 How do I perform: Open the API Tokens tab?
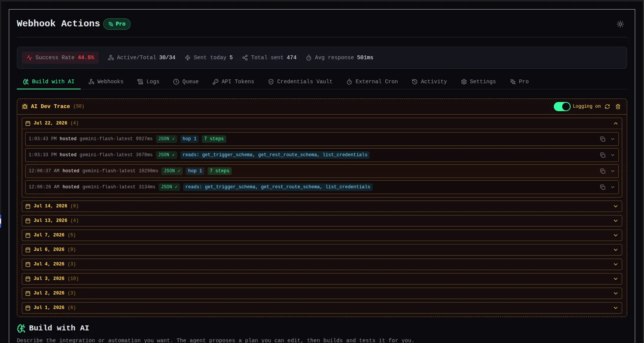click(x=233, y=82)
